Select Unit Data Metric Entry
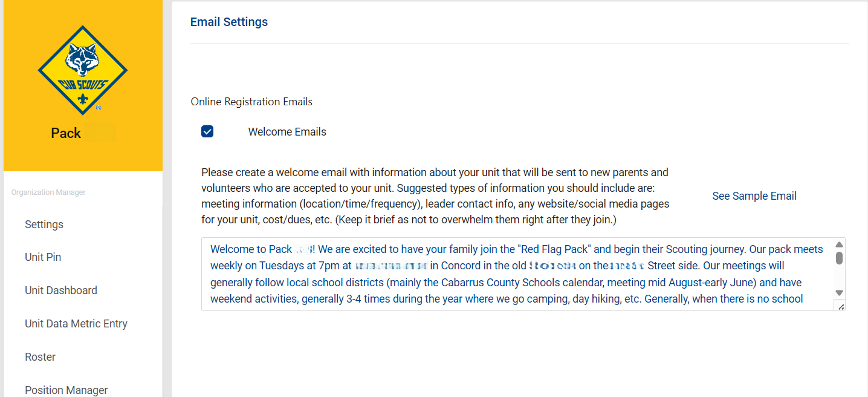 click(x=76, y=324)
